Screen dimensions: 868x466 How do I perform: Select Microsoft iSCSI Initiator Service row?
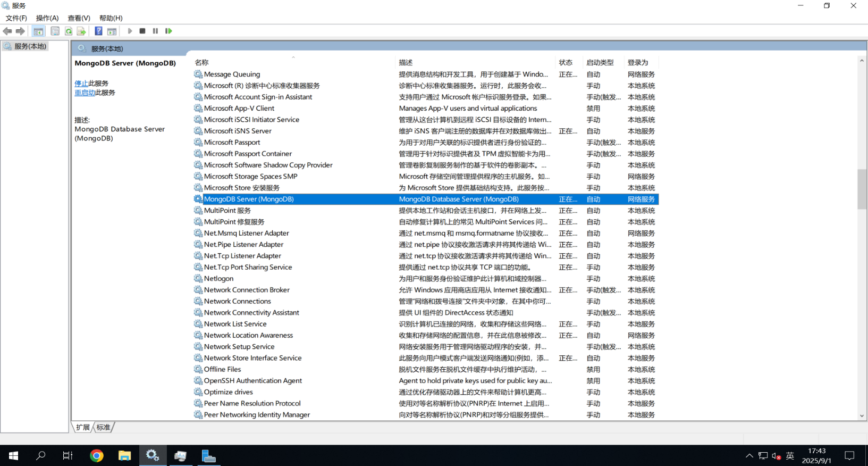pos(426,120)
